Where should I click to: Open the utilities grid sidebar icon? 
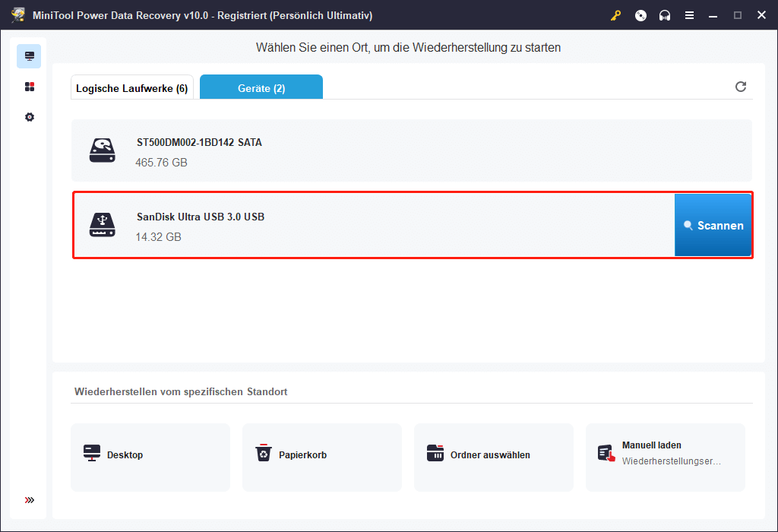pos(30,87)
